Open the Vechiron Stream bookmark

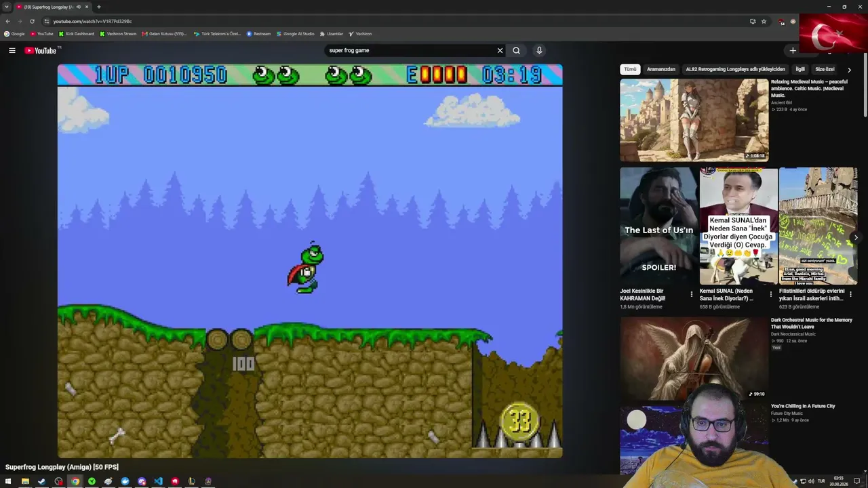[x=118, y=33]
